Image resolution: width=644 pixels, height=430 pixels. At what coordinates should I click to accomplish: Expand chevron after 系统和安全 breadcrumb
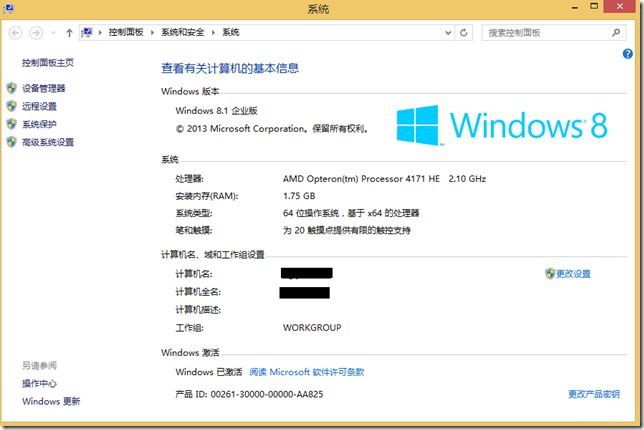click(213, 32)
